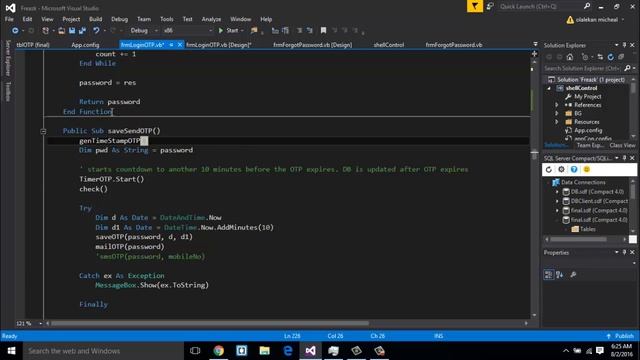Click the Solution Explorer Home icon
This screenshot has width=640, height=360.
point(570,57)
